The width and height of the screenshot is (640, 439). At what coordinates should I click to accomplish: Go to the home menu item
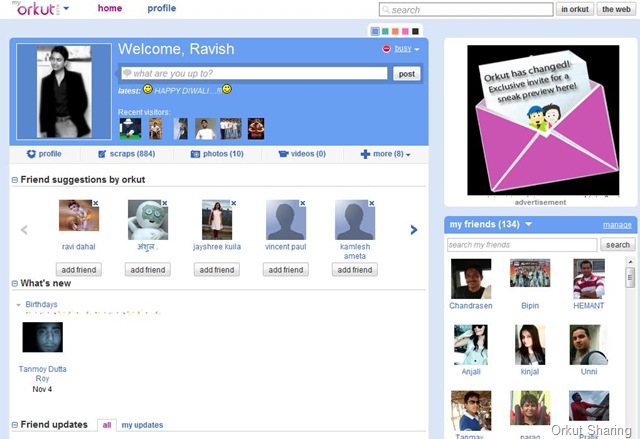[x=110, y=8]
